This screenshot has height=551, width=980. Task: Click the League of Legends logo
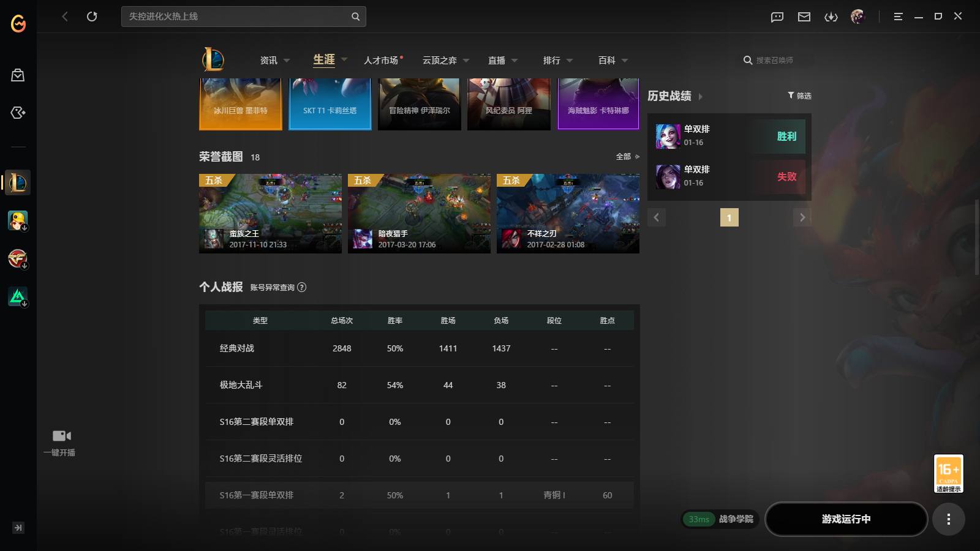[x=213, y=59]
